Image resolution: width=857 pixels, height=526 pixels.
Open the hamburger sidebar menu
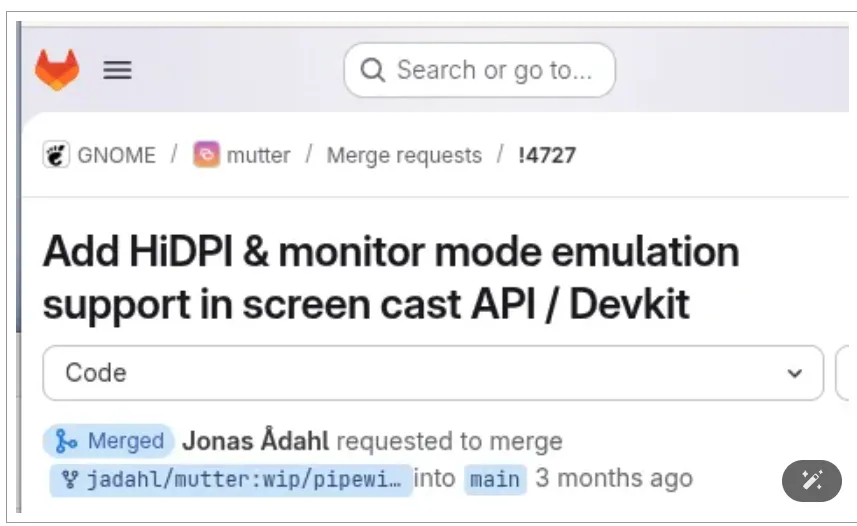pyautogui.click(x=118, y=70)
